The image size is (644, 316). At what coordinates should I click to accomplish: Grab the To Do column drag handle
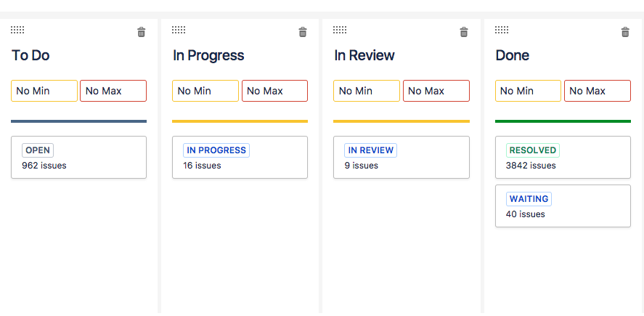click(x=17, y=30)
